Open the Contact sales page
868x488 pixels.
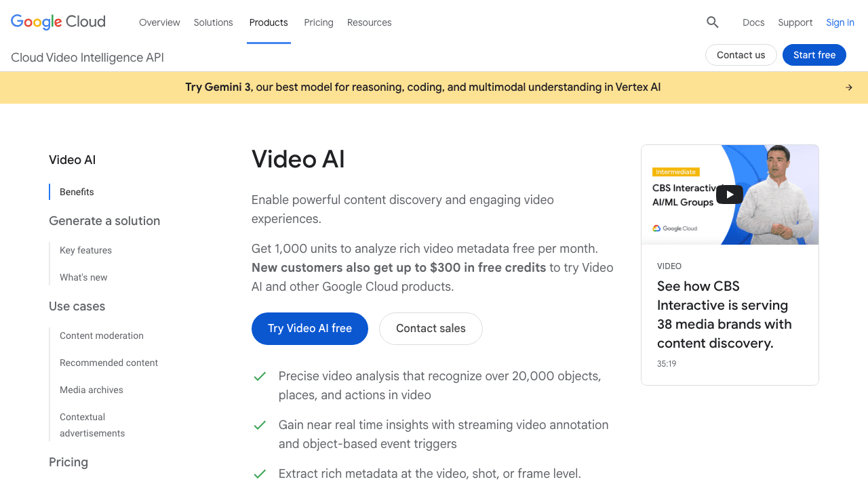coord(431,329)
